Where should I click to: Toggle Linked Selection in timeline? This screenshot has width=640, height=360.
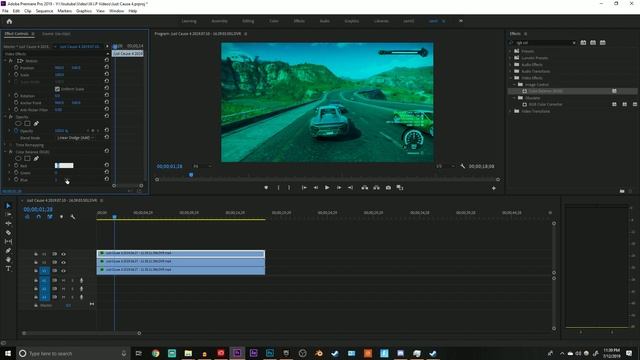coord(50,217)
